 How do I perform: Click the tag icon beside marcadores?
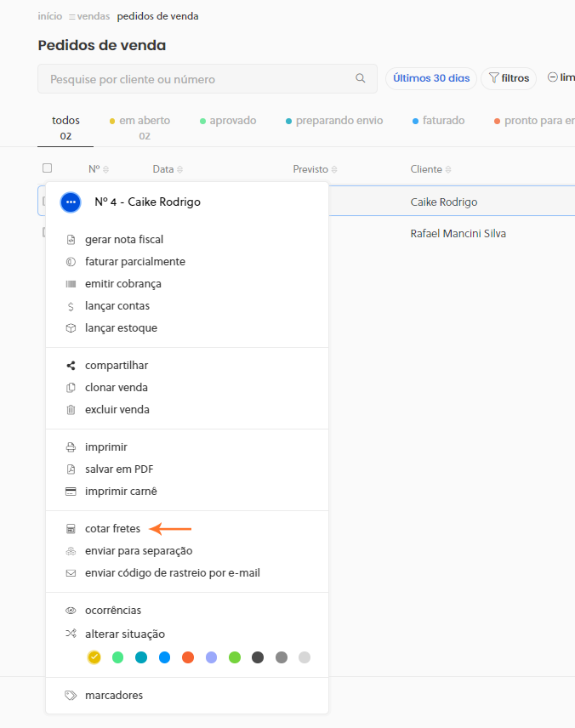(71, 696)
